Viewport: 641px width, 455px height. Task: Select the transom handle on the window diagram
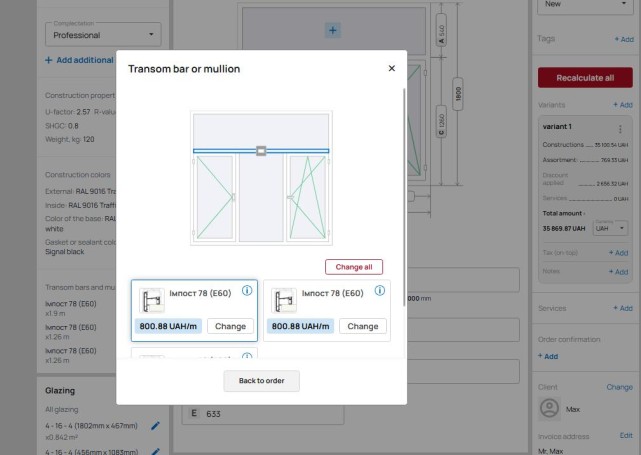261,151
